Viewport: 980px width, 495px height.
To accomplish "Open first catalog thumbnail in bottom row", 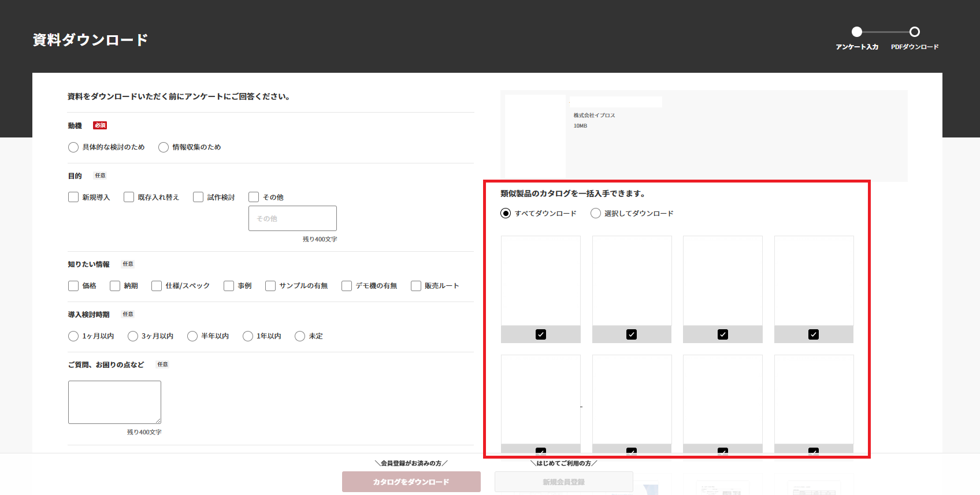I will (541, 399).
